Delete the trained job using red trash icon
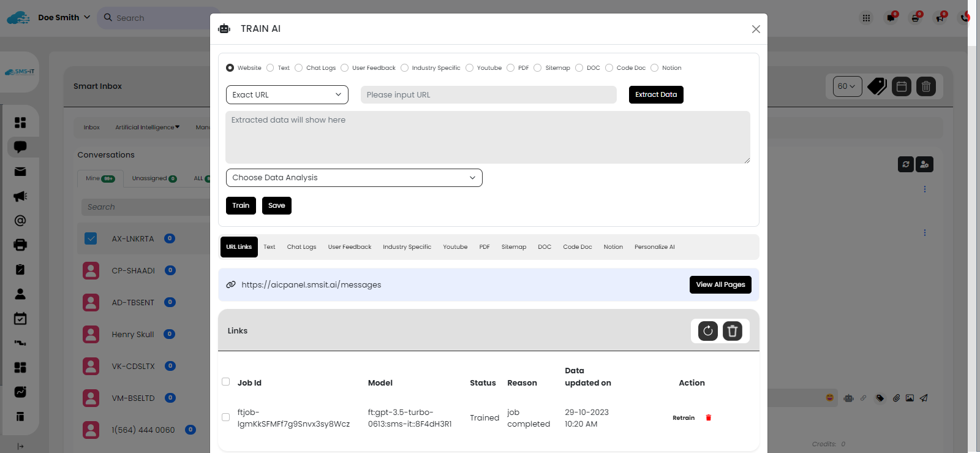980x453 pixels. coord(709,418)
